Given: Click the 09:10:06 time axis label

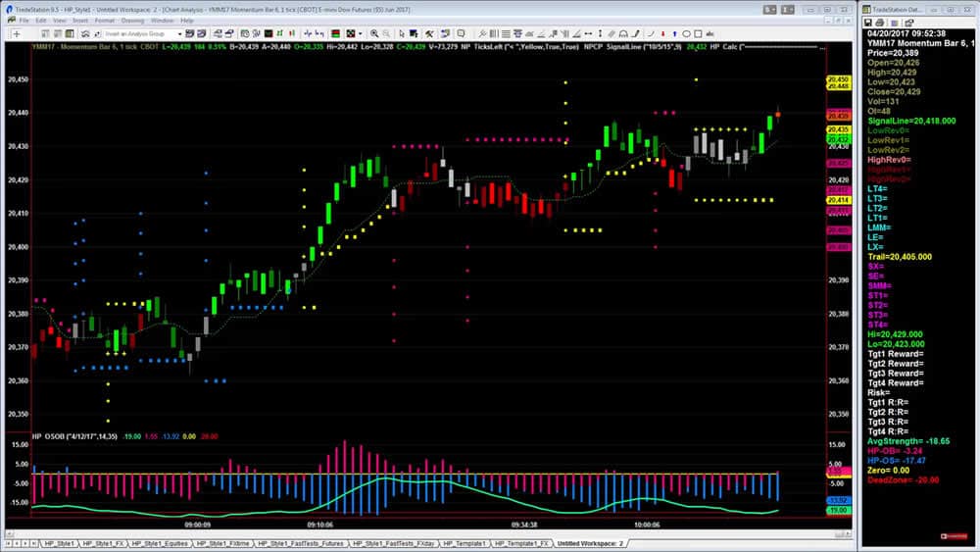Looking at the screenshot, I should pos(320,525).
